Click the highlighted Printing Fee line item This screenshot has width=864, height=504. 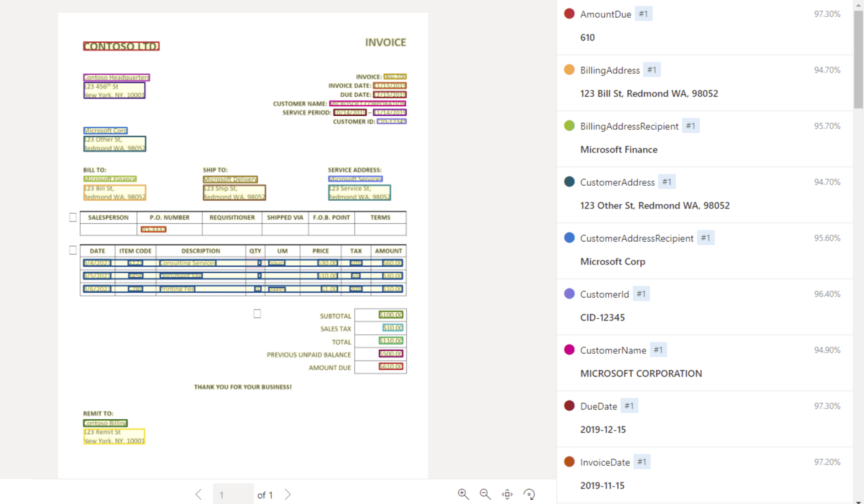(177, 289)
